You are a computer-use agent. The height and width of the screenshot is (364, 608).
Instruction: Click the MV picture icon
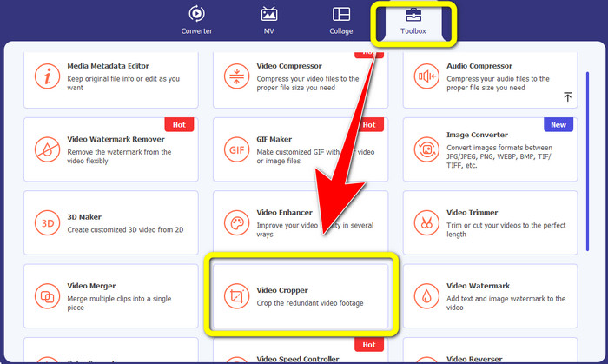point(268,14)
